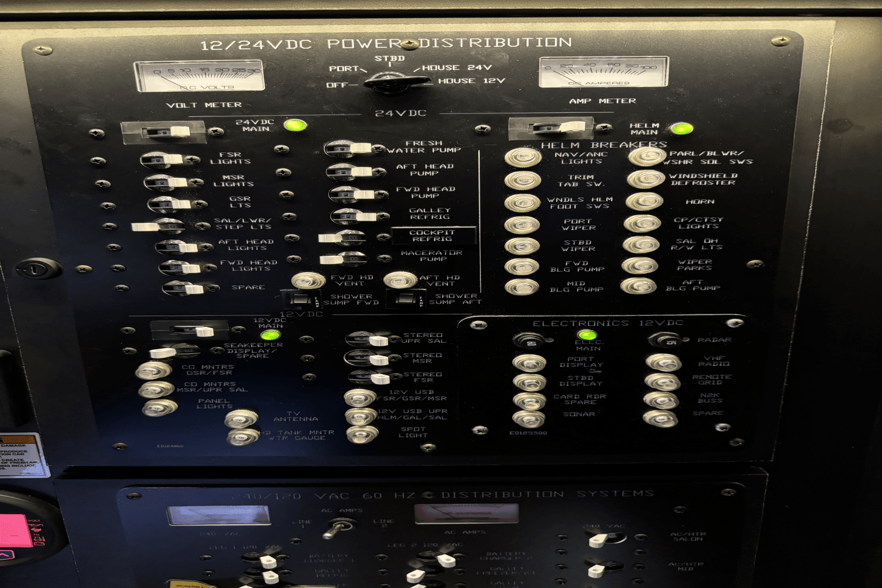Switch the FWD HEAD PUMP breaker
Screen dimensions: 882x588
click(352, 194)
